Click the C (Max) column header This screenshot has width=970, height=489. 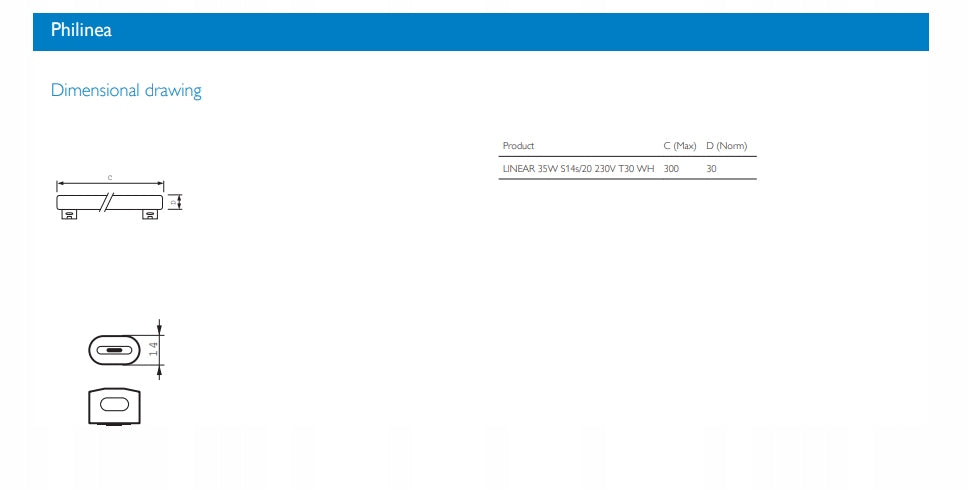pos(679,146)
